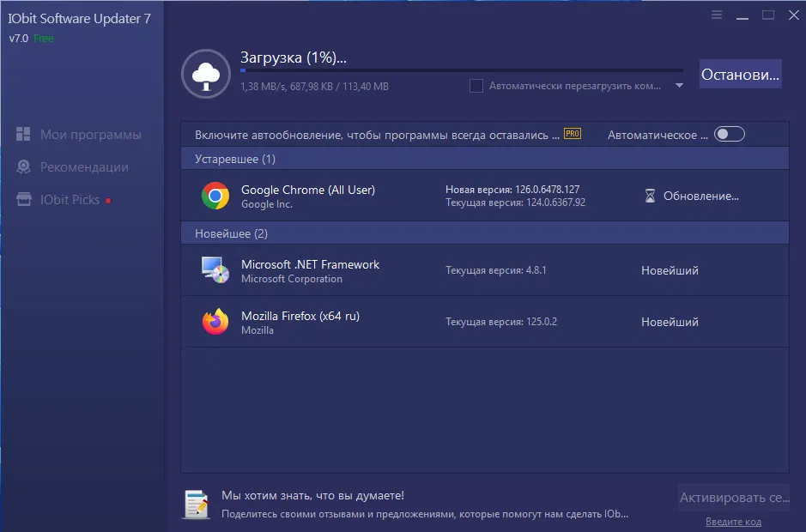
Task: Click the feedback notepad icon
Action: (x=197, y=505)
